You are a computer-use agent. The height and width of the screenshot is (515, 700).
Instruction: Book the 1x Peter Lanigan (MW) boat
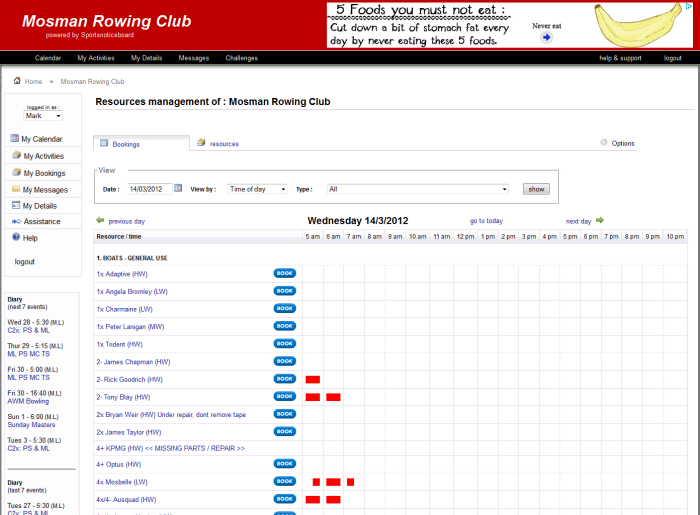[284, 326]
